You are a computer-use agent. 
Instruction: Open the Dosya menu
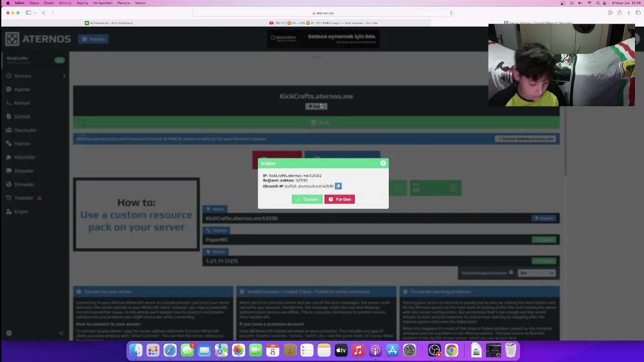coord(34,3)
